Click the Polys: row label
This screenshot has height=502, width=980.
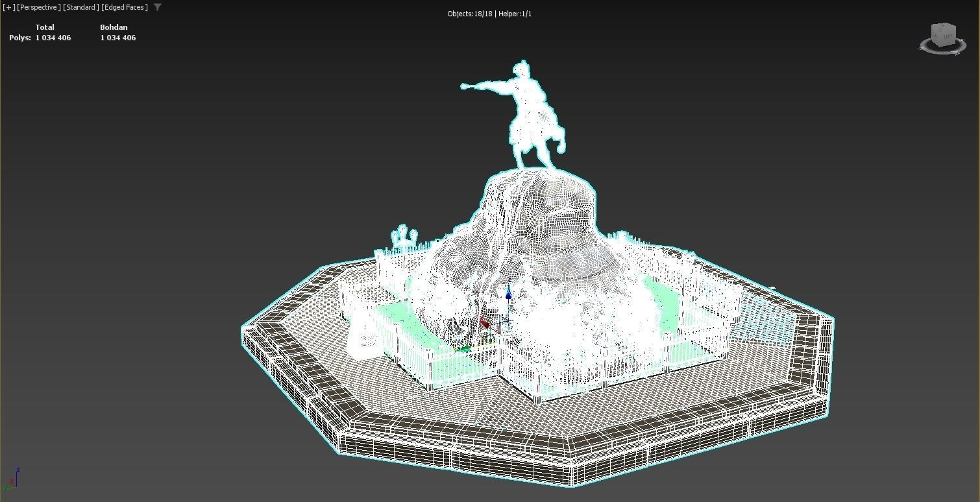click(x=20, y=38)
